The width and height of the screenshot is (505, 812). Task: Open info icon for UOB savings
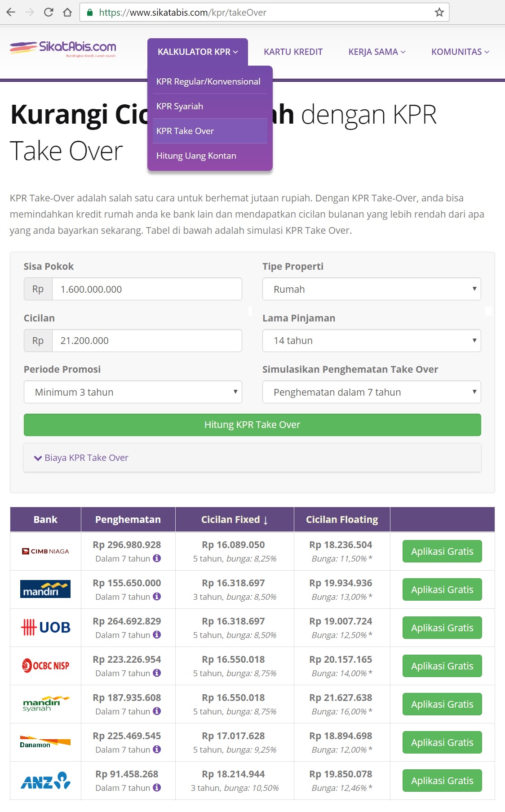tap(157, 634)
